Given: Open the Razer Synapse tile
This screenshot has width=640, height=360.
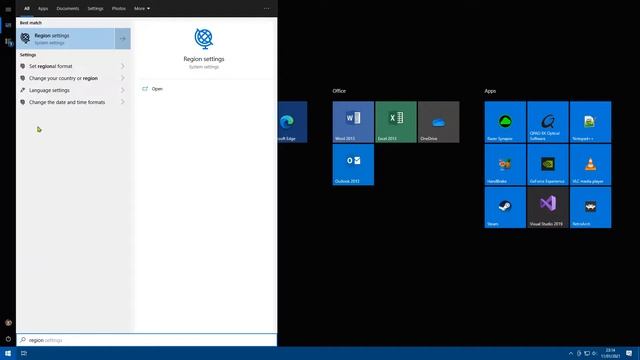Looking at the screenshot, I should [505, 122].
